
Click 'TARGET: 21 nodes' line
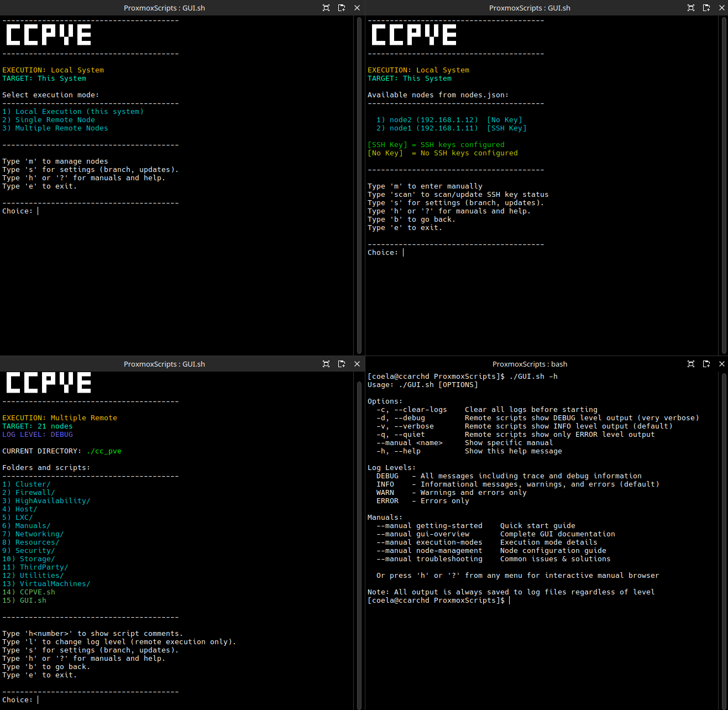pyautogui.click(x=38, y=426)
